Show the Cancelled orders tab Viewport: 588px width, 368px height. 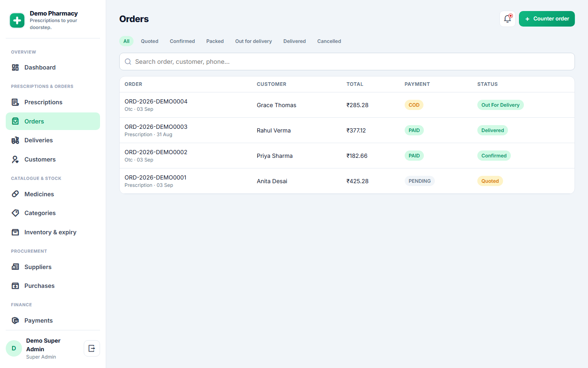point(329,41)
